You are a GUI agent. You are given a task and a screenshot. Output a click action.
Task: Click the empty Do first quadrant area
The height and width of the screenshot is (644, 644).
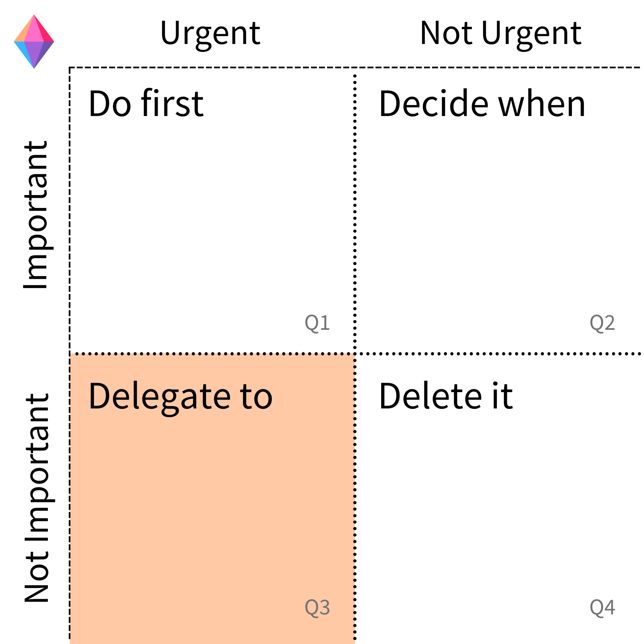[212, 218]
